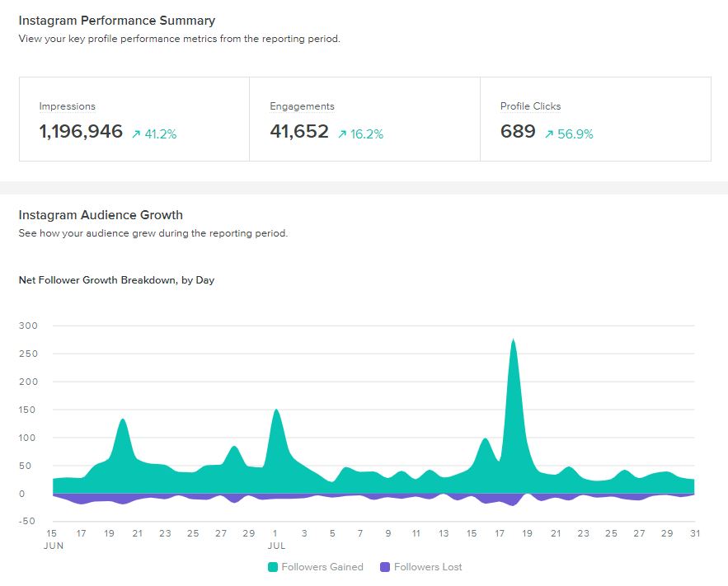The height and width of the screenshot is (586, 728).
Task: Click the 41.2% impressions change arrow
Action: [x=136, y=134]
